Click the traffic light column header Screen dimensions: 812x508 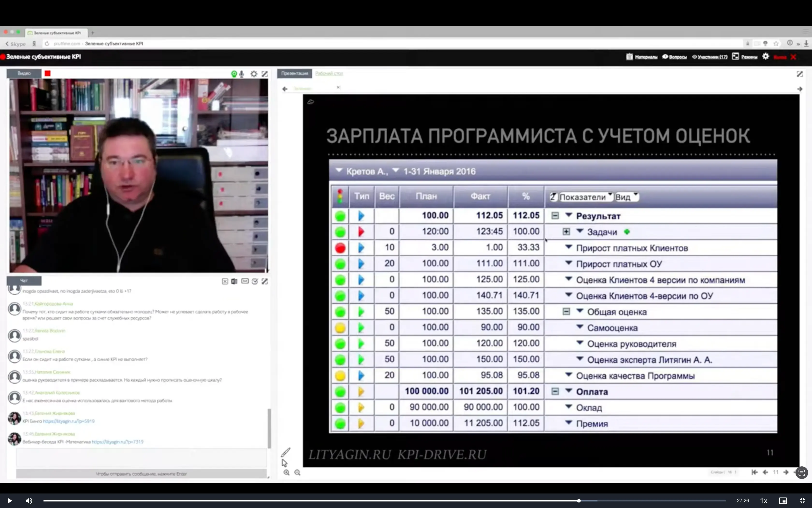point(340,196)
